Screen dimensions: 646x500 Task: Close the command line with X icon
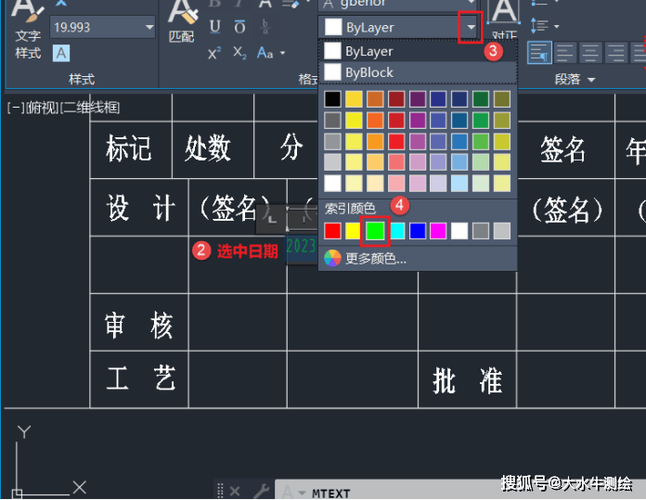235,491
